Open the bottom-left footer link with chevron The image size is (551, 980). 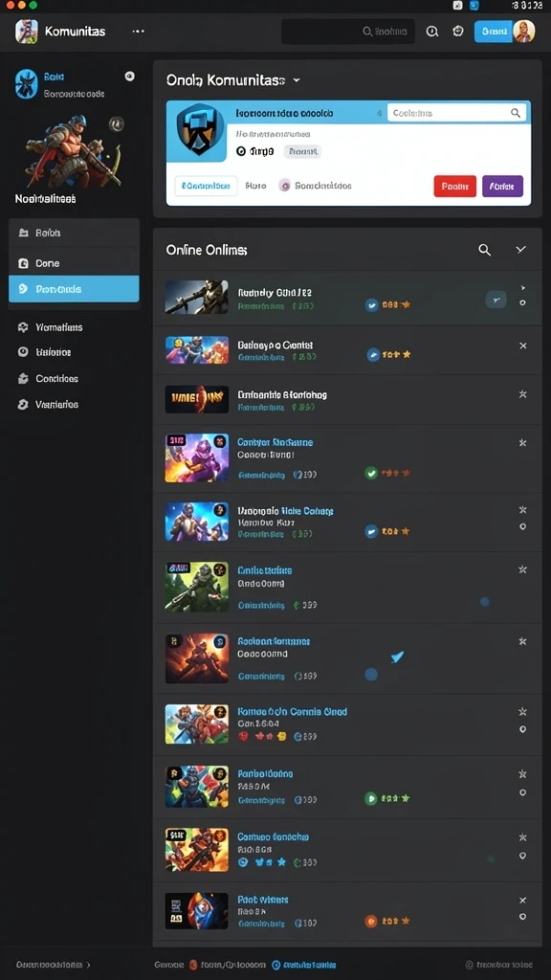54,965
